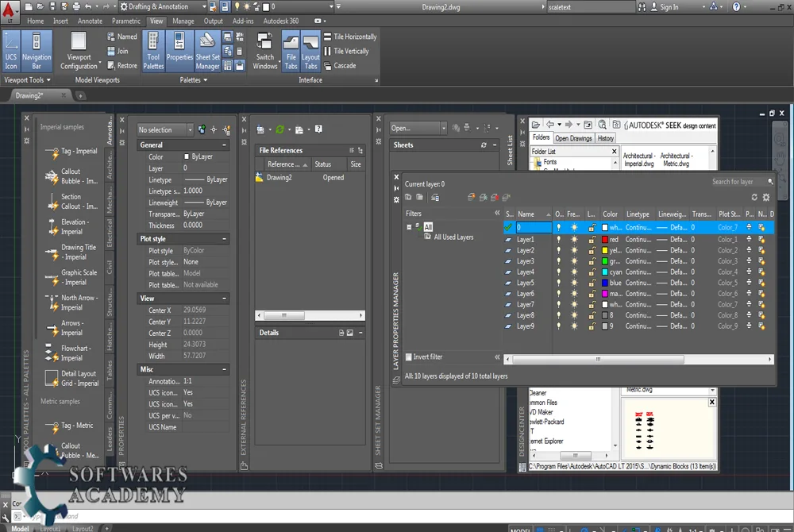
Task: Toggle Layer3 freeze sun icon
Action: tap(574, 261)
